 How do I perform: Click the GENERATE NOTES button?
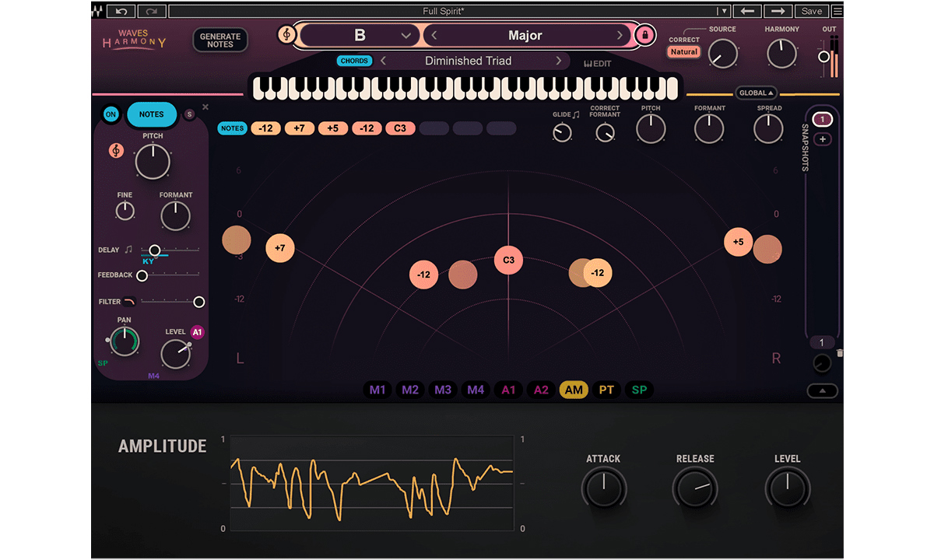coord(220,40)
